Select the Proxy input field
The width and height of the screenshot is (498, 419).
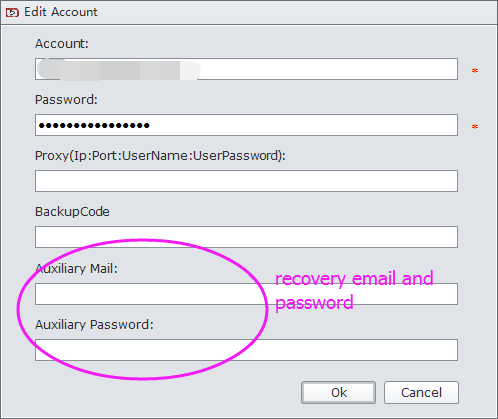click(x=246, y=181)
